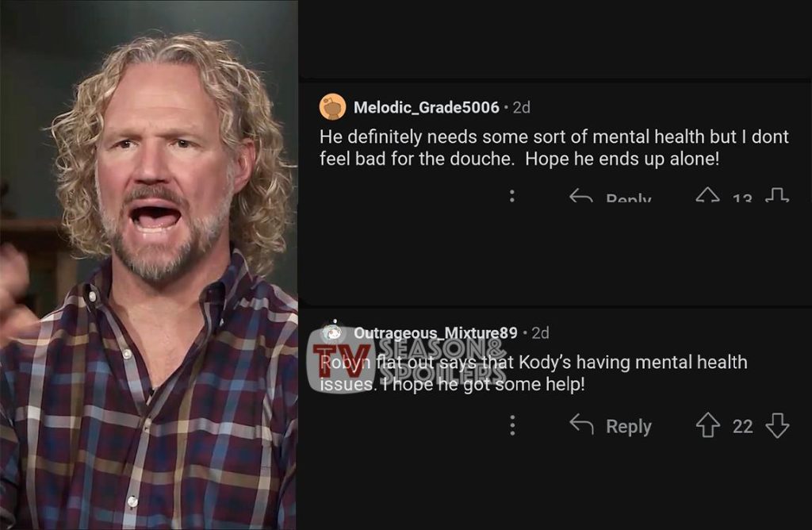
Task: Click the cropped Reply label under first comment
Action: pos(629,198)
